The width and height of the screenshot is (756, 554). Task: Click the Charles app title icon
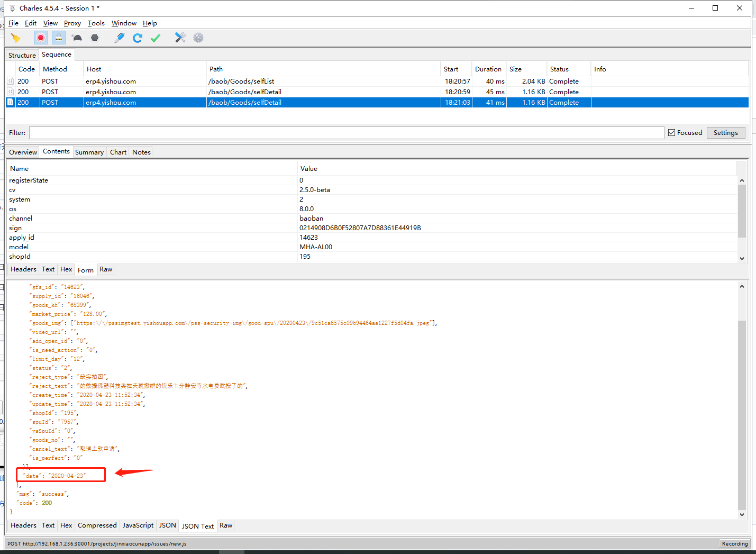click(12, 8)
